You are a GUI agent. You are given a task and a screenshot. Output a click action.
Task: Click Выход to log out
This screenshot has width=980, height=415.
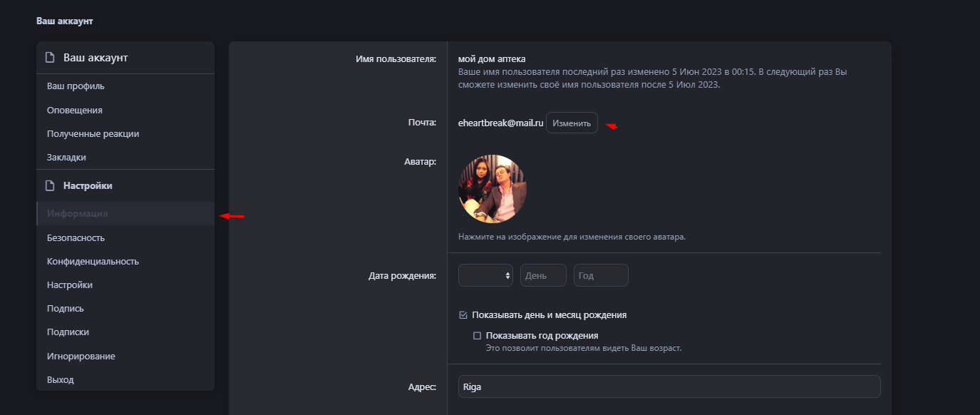tap(61, 380)
